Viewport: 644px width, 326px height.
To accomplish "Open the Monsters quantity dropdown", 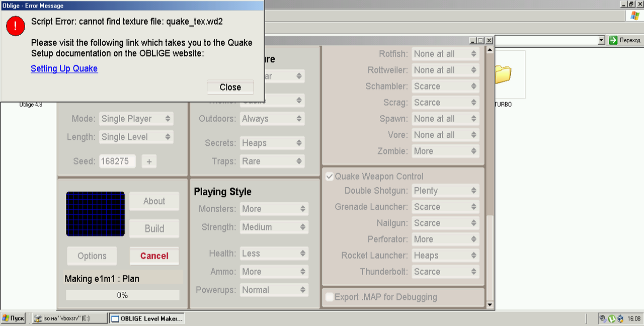I will point(274,209).
